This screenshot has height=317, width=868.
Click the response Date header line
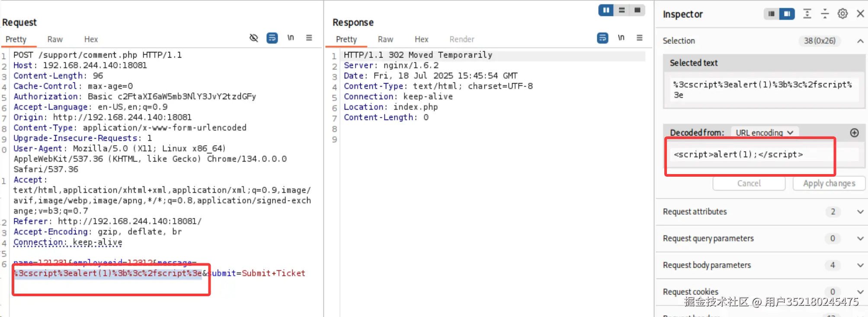[431, 76]
